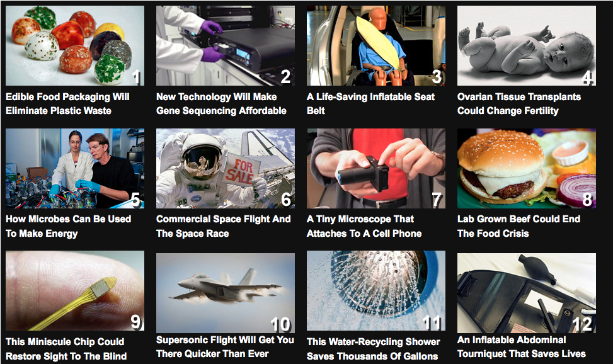Select the newborn baby thumbnail numbered 4
The image size is (613, 364).
[527, 45]
